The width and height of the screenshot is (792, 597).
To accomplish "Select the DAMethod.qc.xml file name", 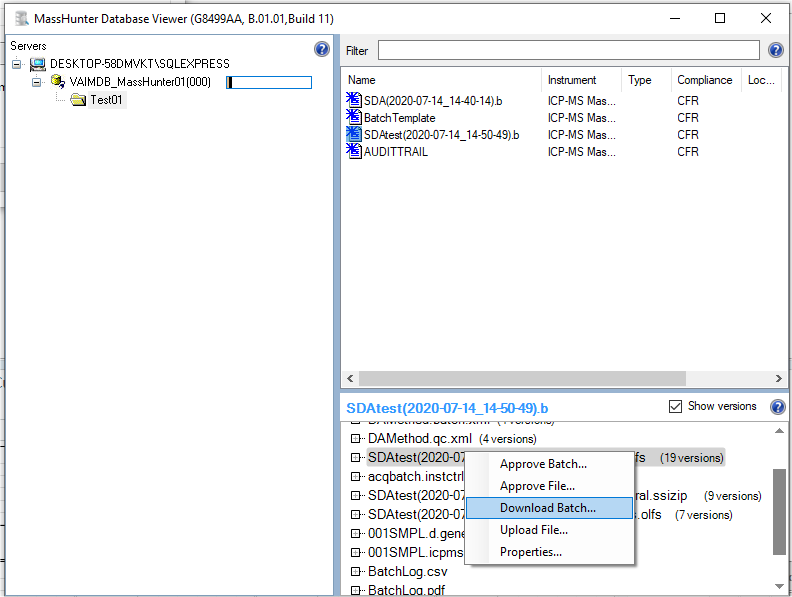I will (x=420, y=438).
